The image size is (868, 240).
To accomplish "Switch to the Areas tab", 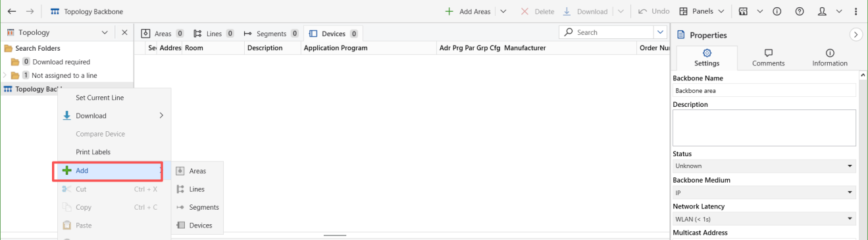I will (x=163, y=34).
